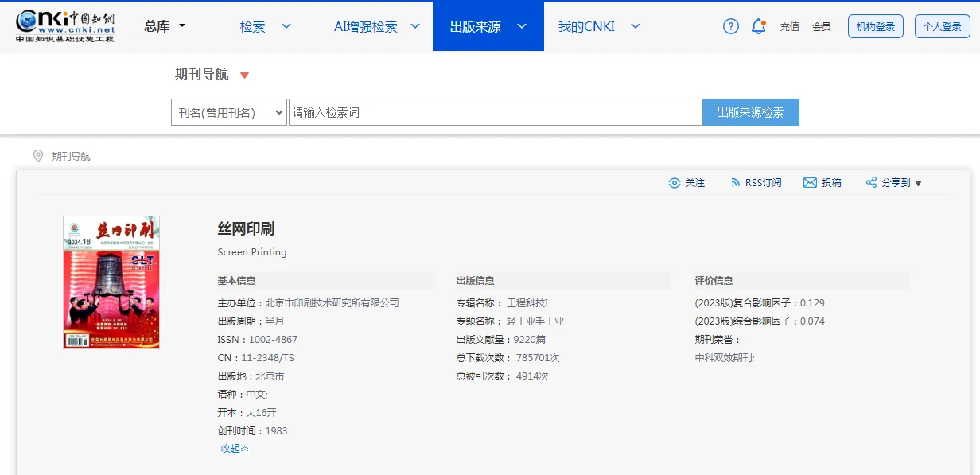Screen dimensions: 980x475
Task: Collapse details via the 收起 link
Action: 234,448
